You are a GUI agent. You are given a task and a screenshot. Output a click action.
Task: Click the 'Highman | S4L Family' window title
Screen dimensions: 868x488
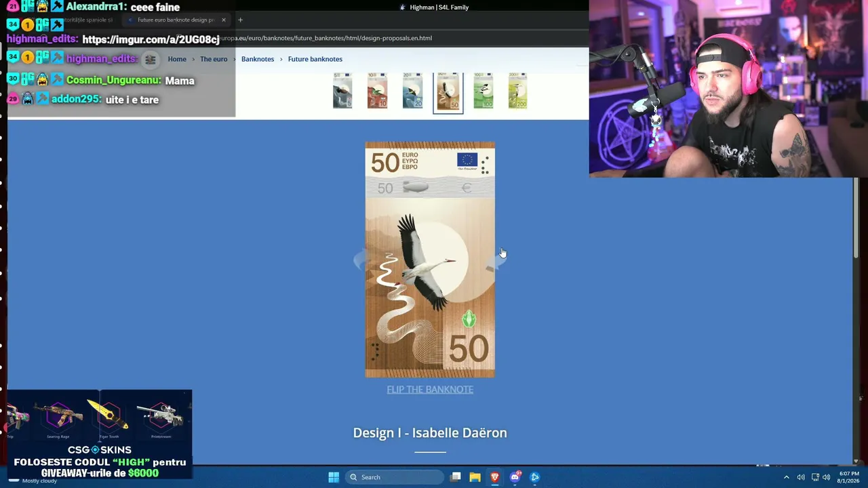click(x=439, y=7)
